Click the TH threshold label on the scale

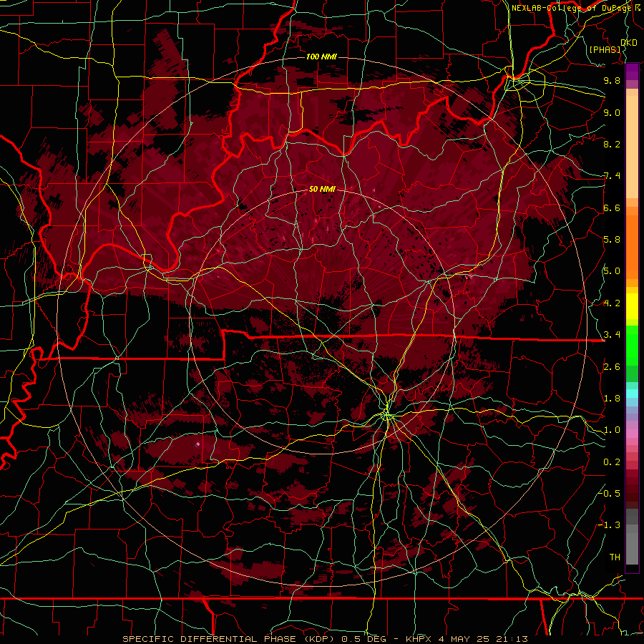coord(615,557)
